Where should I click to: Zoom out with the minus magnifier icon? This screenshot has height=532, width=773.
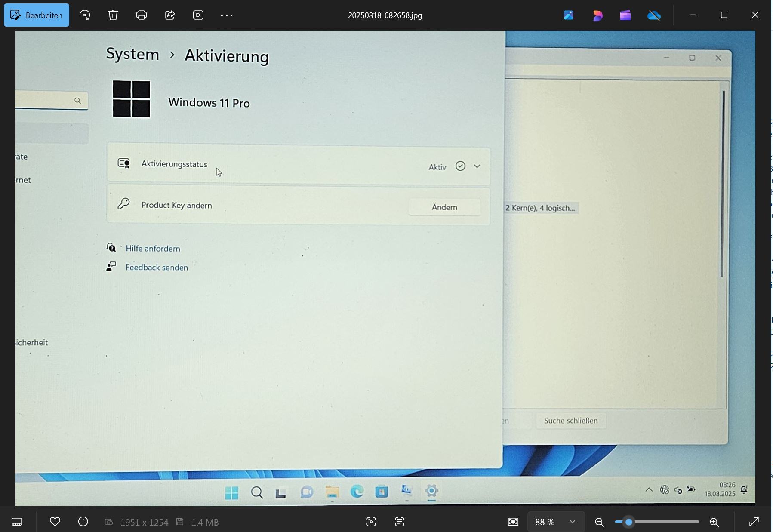coord(599,522)
